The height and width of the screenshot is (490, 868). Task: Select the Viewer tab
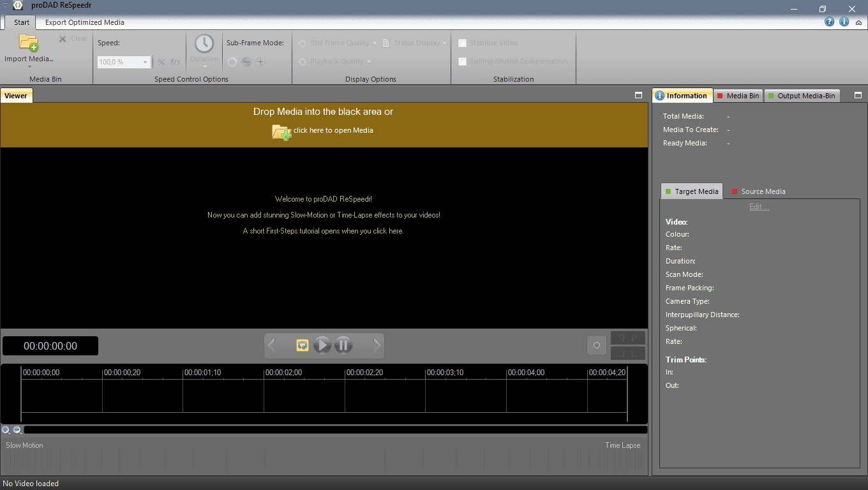click(15, 96)
